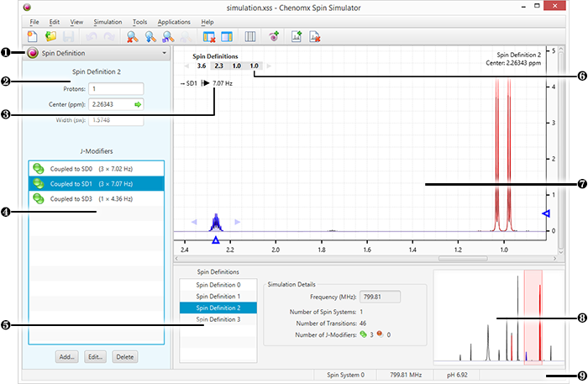Click the spin definition target icon in toolbar
Viewport: 588px width, 384px height.
pos(275,36)
